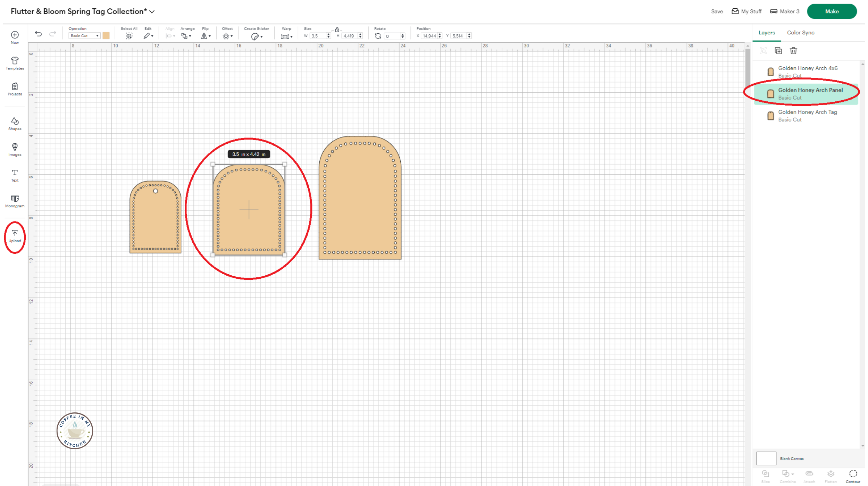Click the Save link

[x=717, y=11]
